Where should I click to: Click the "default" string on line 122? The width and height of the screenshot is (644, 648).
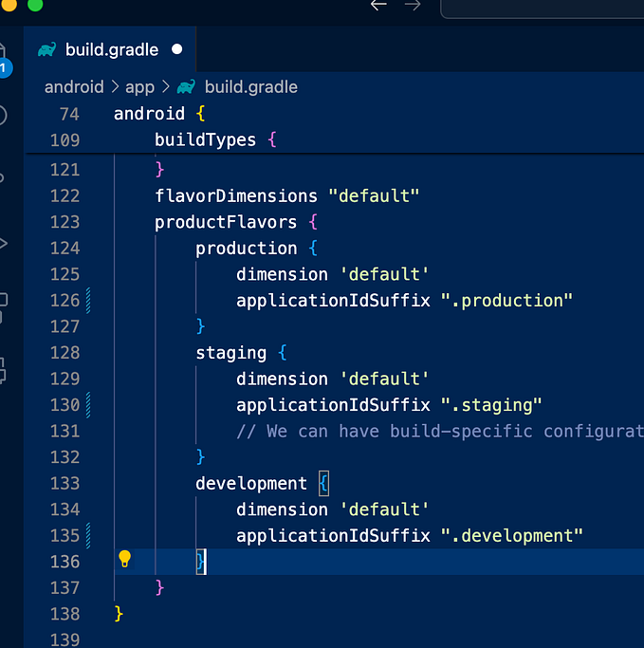[x=374, y=195]
